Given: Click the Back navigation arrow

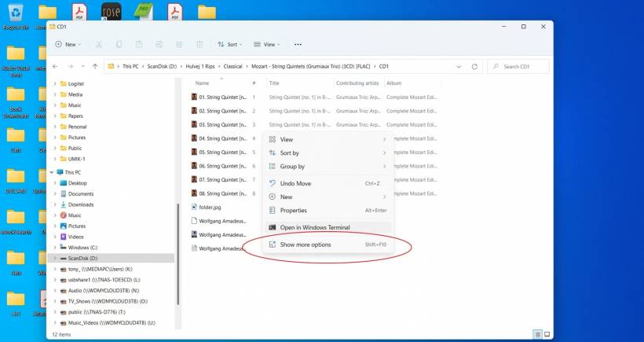Looking at the screenshot, I should pos(55,66).
